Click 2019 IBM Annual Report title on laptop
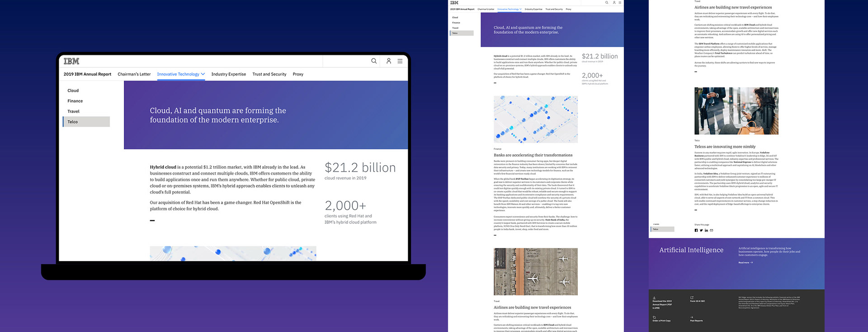The image size is (868, 332). [x=87, y=74]
